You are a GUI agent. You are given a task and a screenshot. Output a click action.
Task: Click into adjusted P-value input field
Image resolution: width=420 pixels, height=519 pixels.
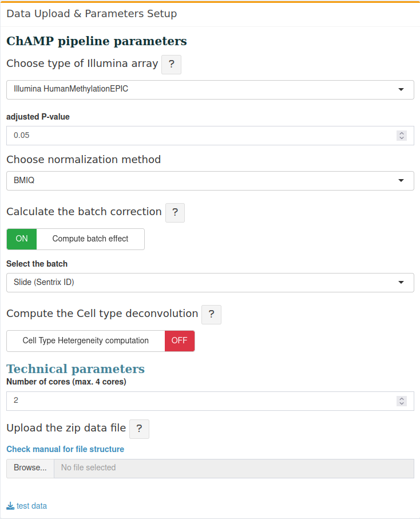201,136
